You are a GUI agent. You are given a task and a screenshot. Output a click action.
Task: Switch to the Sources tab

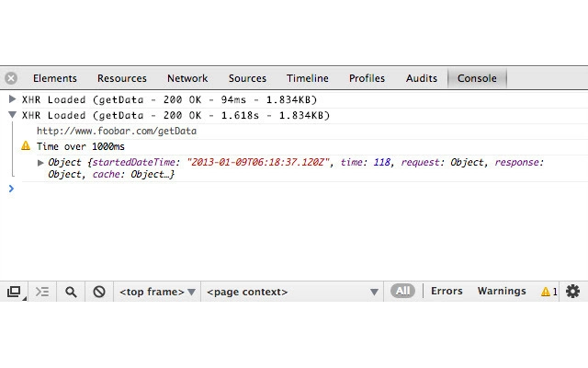click(247, 78)
